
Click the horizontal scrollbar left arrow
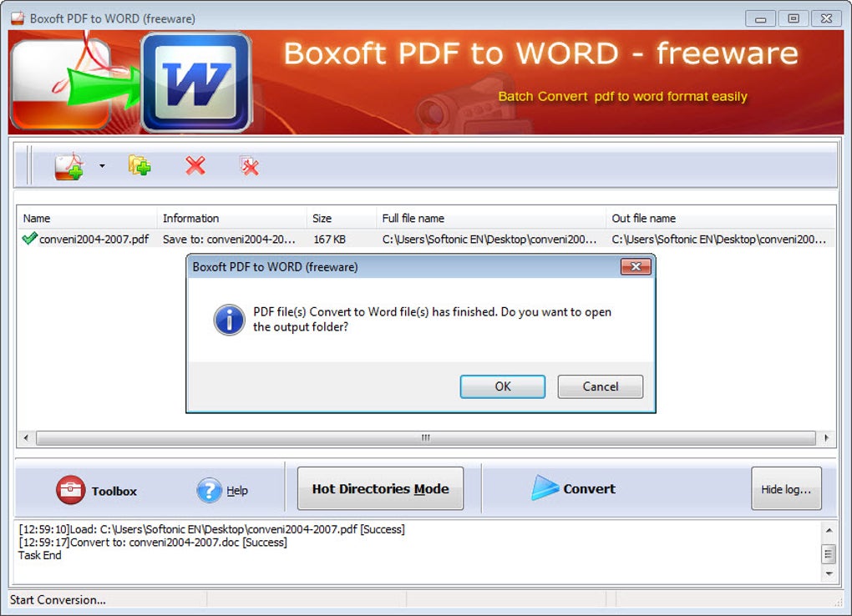pos(26,437)
